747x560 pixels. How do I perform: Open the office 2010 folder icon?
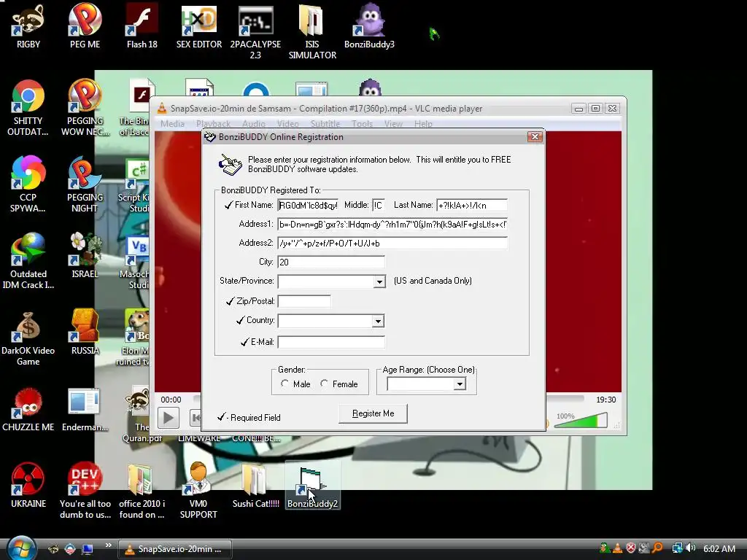click(x=142, y=491)
